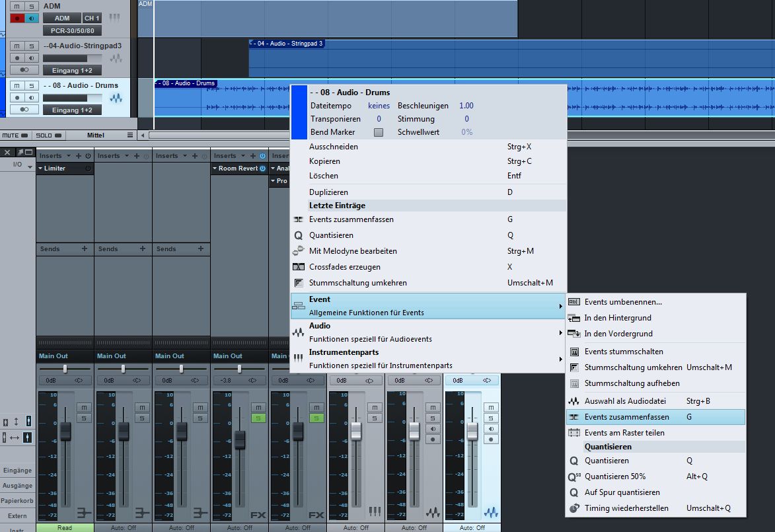Expand the Room Reverb insert arrow
The width and height of the screenshot is (775, 532).
(x=215, y=168)
